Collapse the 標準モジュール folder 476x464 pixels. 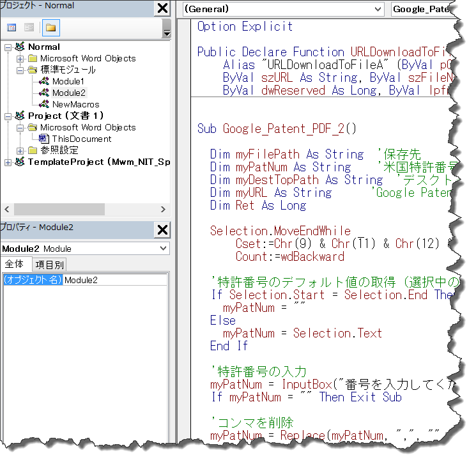click(x=20, y=70)
